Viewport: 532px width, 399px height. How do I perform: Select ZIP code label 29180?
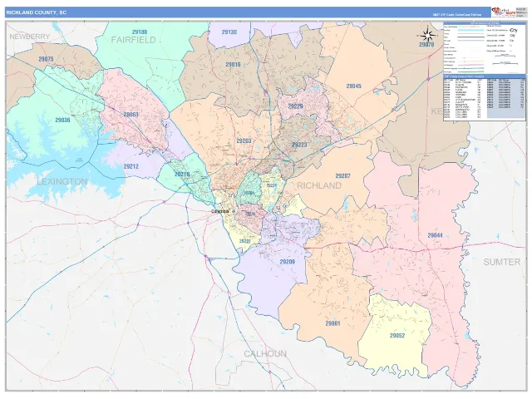click(x=140, y=32)
